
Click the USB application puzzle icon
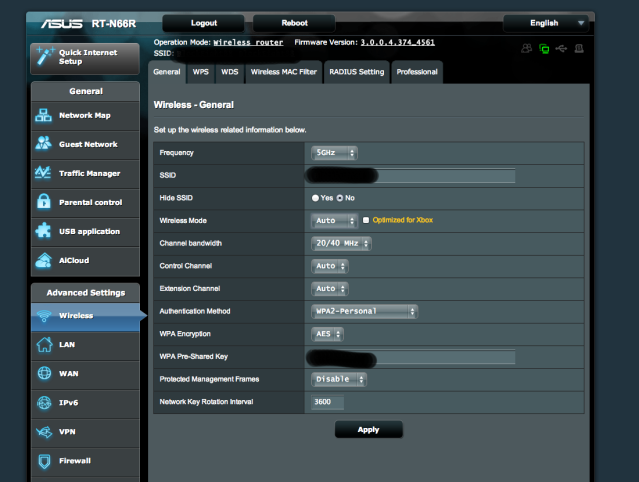click(43, 230)
